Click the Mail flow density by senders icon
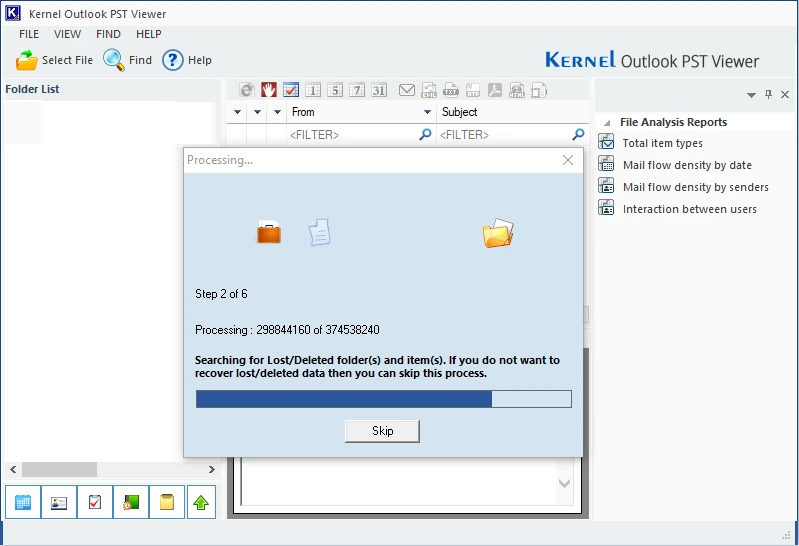 (606, 185)
